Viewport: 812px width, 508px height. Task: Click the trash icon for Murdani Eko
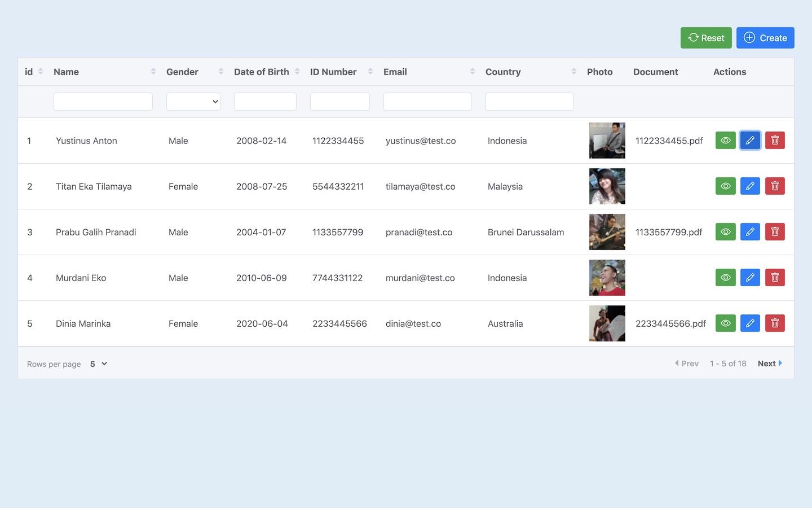(775, 278)
